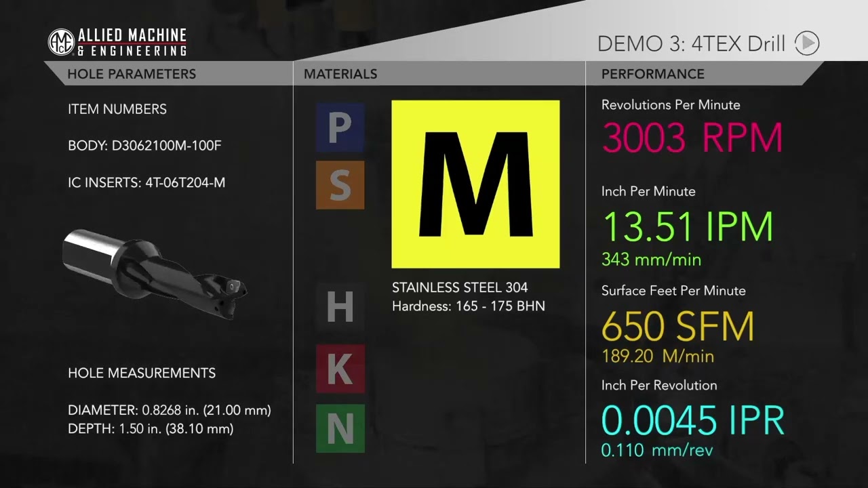This screenshot has width=868, height=488.
Task: Click the MATERIALS header
Action: tap(340, 74)
